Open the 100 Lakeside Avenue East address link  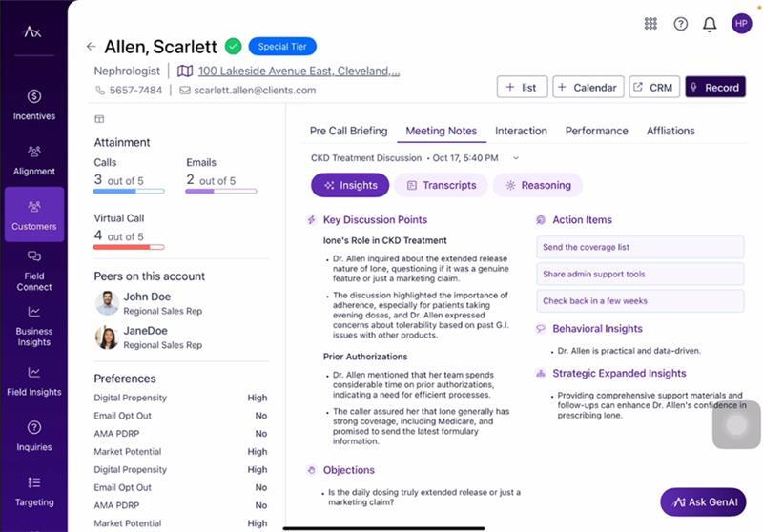[299, 71]
